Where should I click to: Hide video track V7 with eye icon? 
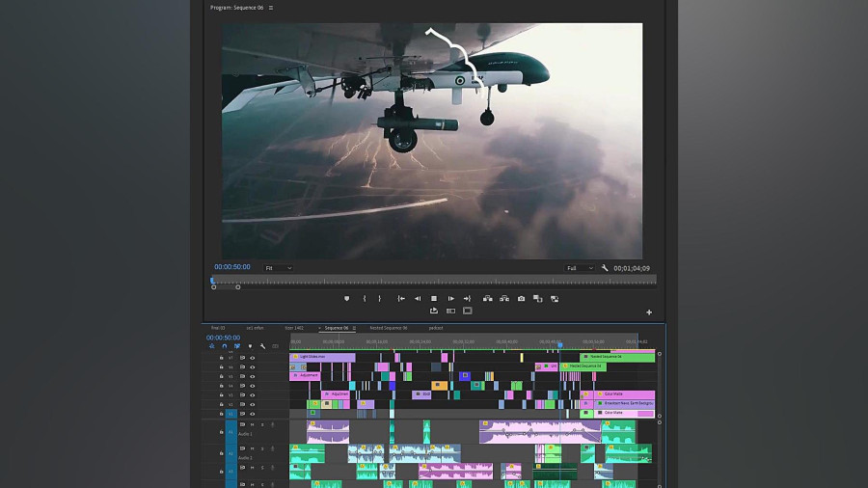(253, 358)
